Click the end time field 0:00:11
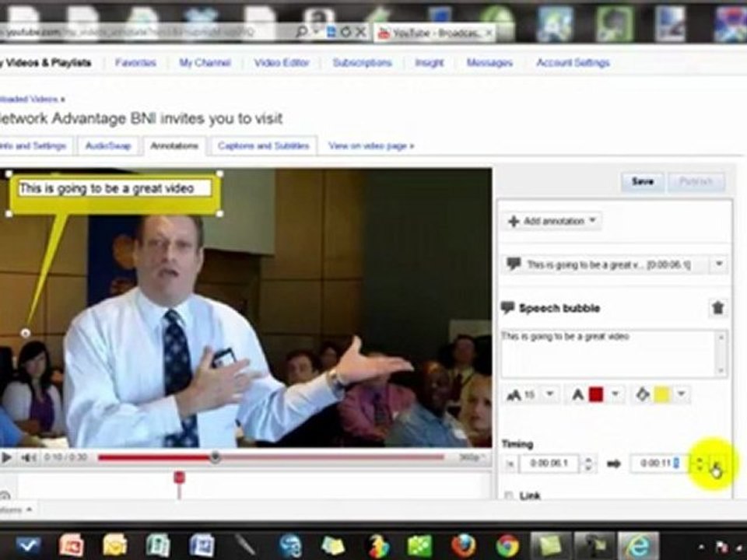747x560 pixels. click(x=659, y=464)
